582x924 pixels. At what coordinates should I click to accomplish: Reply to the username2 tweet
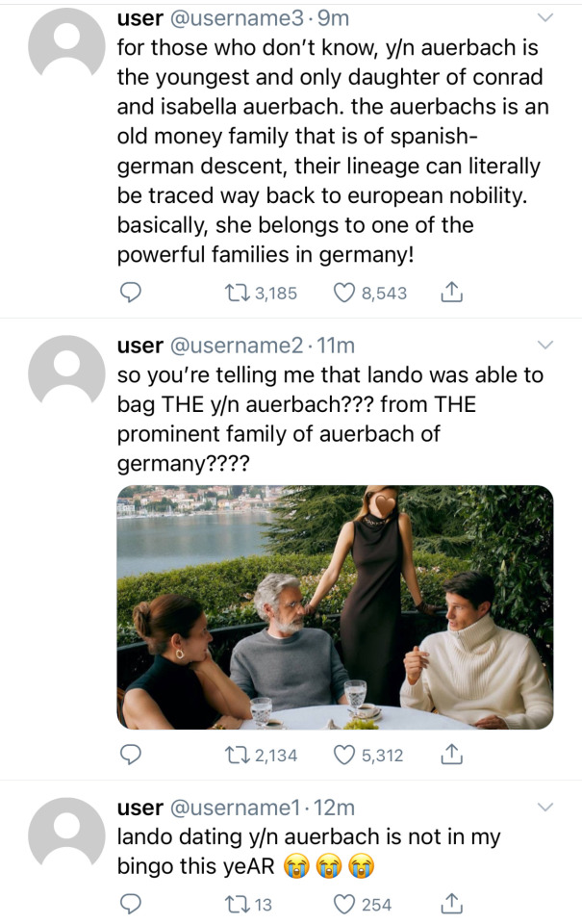(131, 756)
